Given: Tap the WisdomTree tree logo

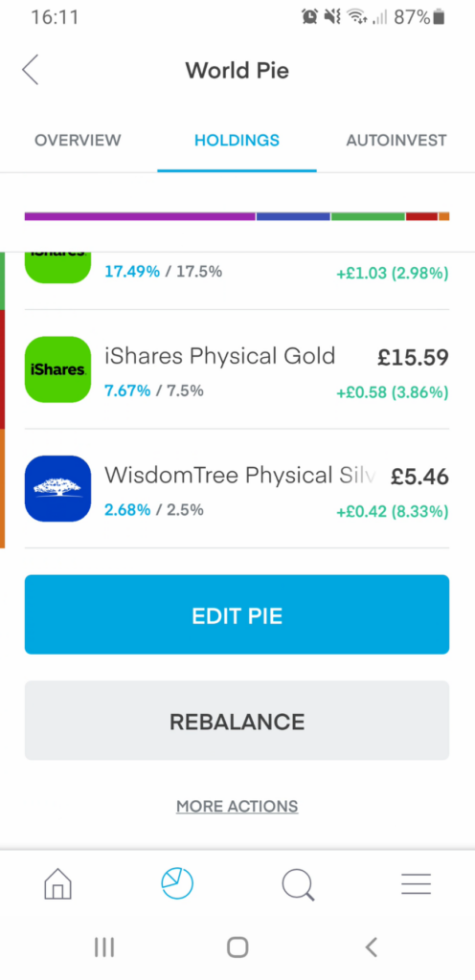Looking at the screenshot, I should 58,488.
